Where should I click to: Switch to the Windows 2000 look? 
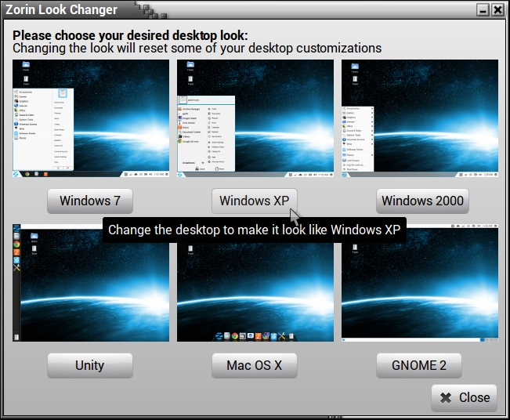422,201
